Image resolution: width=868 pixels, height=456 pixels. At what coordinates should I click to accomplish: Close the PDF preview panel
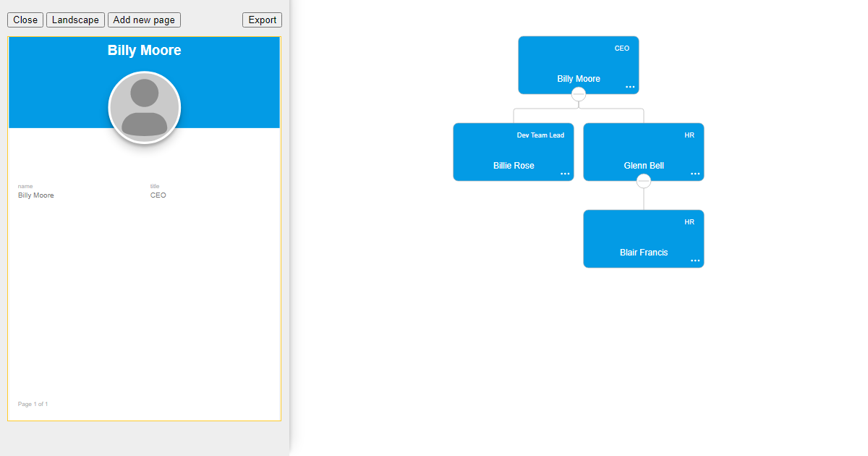pyautogui.click(x=25, y=20)
